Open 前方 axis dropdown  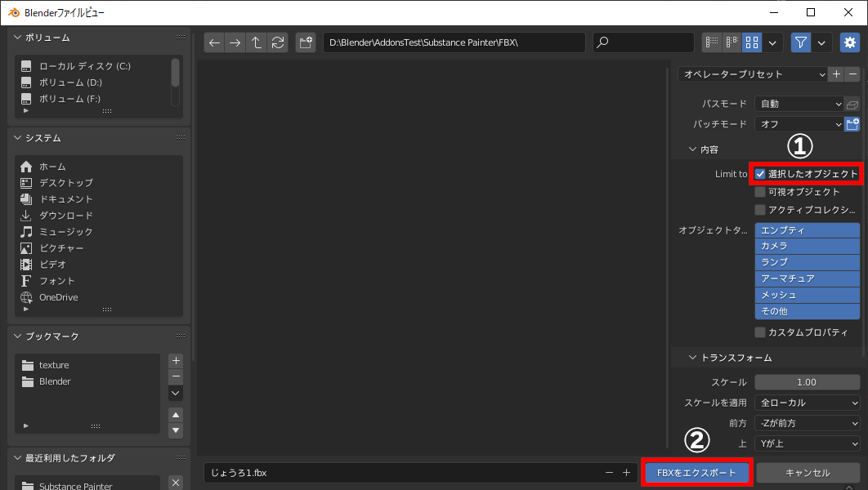click(807, 423)
